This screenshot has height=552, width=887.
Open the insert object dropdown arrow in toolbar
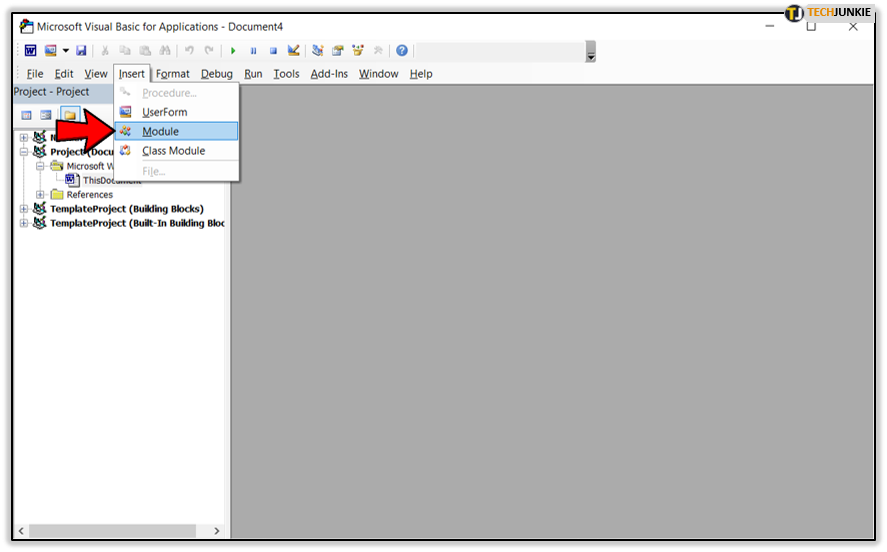[x=66, y=51]
